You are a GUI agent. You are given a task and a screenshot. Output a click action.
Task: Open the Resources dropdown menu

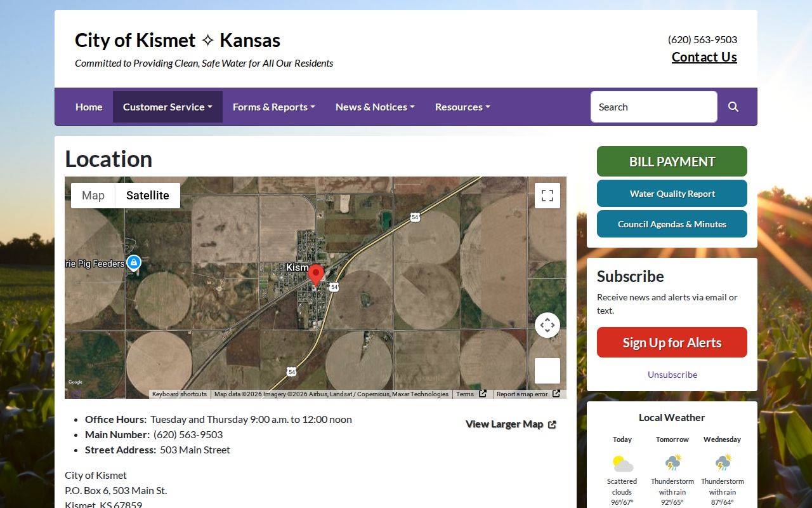[462, 107]
